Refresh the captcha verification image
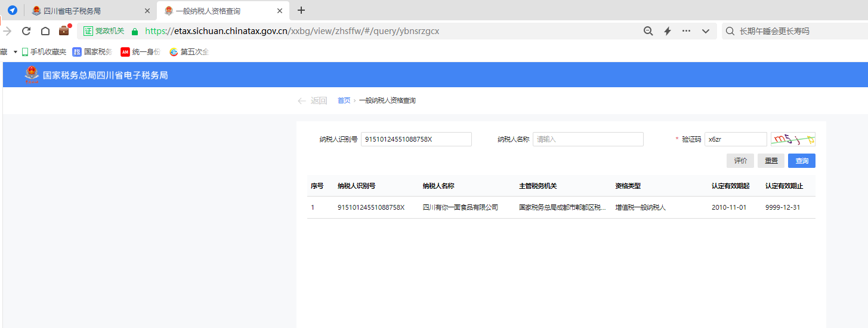 click(793, 139)
